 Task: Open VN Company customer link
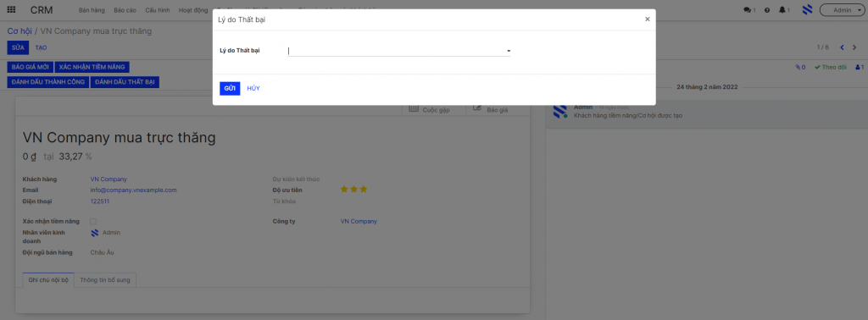pyautogui.click(x=108, y=179)
